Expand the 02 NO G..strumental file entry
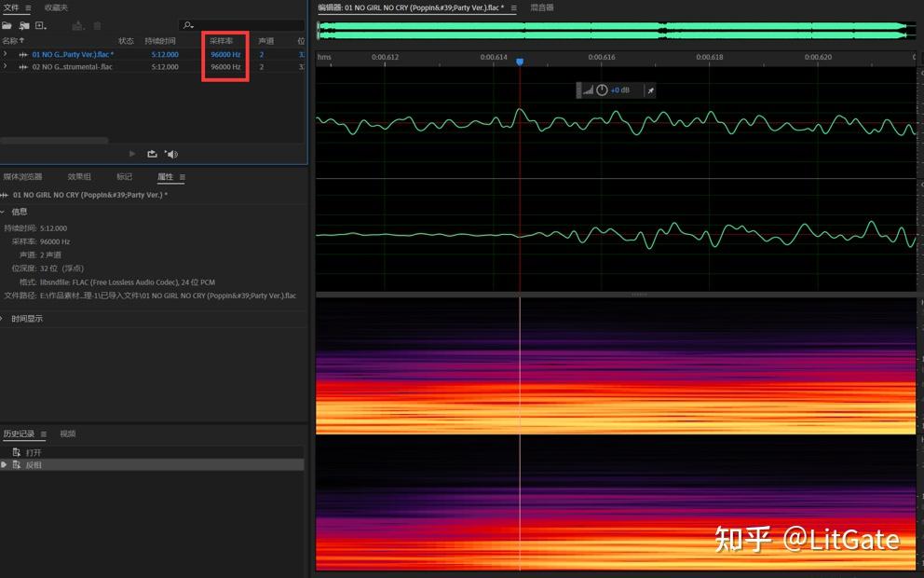 tap(5, 67)
